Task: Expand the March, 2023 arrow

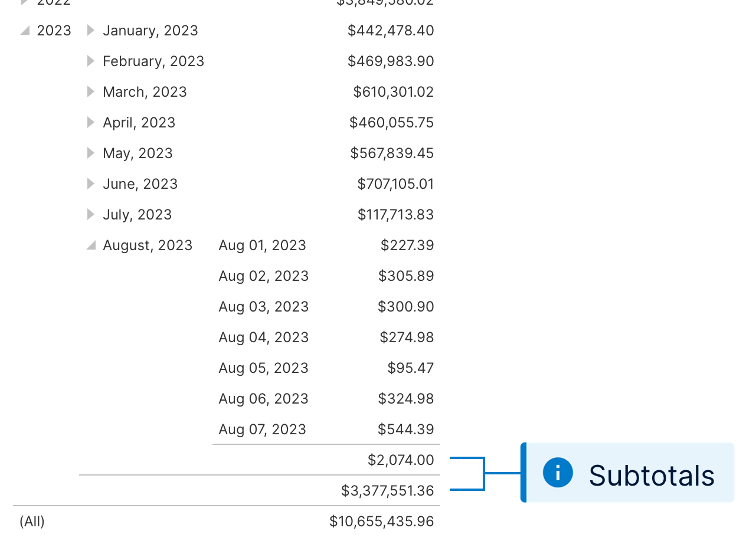Action: click(90, 91)
